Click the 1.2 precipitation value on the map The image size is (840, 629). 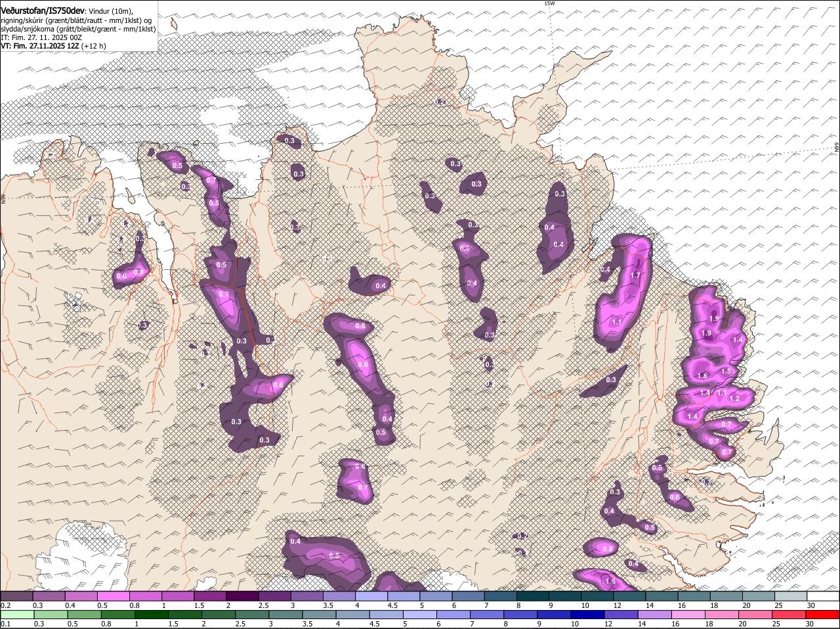pos(734,399)
